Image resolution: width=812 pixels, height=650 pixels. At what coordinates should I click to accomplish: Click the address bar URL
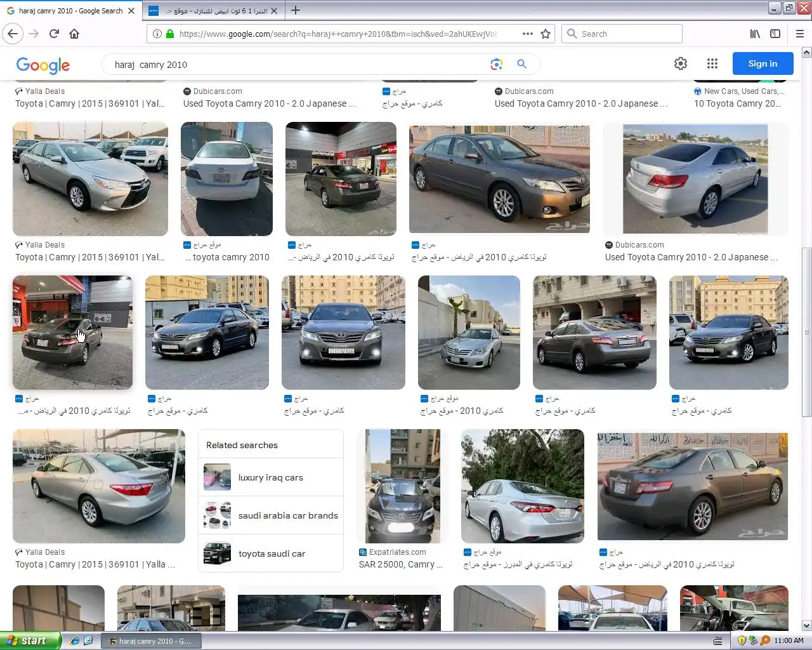click(x=337, y=34)
